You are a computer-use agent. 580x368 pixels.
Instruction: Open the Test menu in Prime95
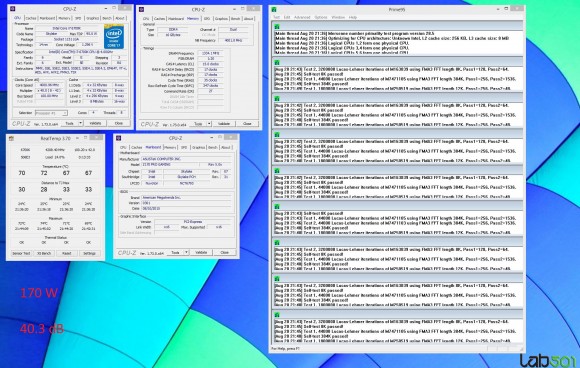(276, 17)
